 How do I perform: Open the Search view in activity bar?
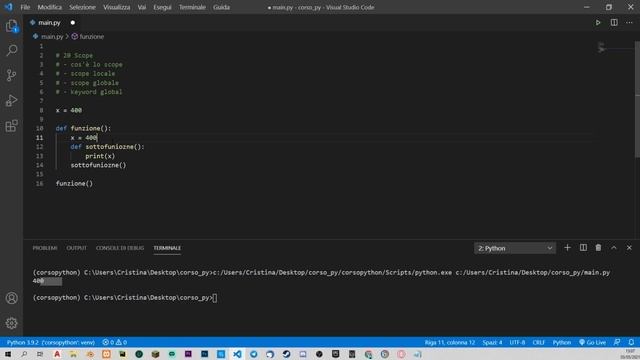(11, 50)
